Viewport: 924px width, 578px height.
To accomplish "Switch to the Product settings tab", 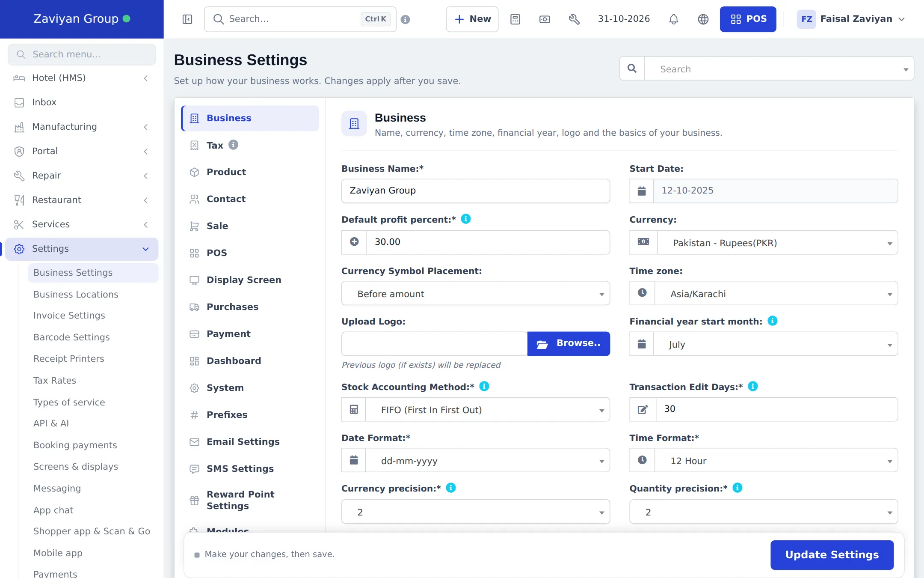I will click(250, 172).
